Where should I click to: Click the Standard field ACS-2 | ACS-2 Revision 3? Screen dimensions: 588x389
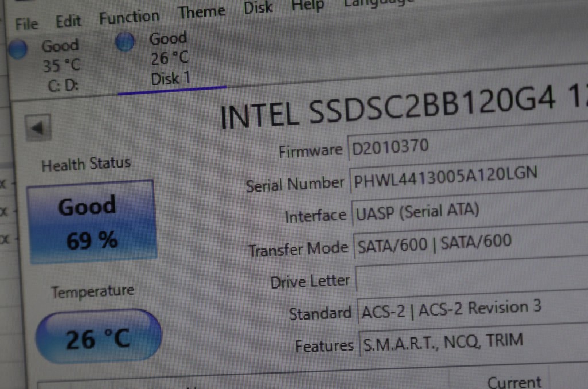pyautogui.click(x=473, y=308)
